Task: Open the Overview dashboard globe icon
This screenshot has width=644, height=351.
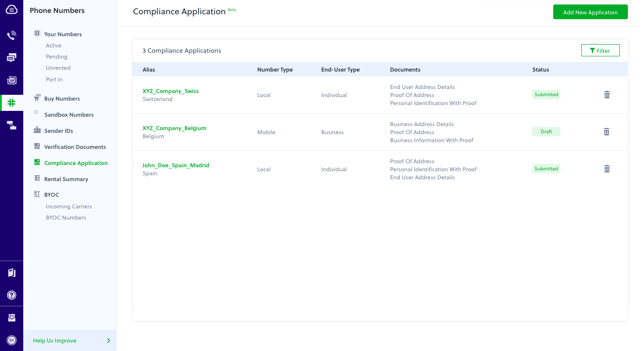Action: [11, 9]
